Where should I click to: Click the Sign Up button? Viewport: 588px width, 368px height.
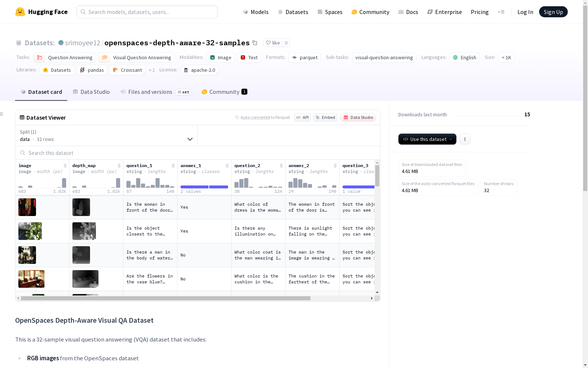(x=553, y=12)
